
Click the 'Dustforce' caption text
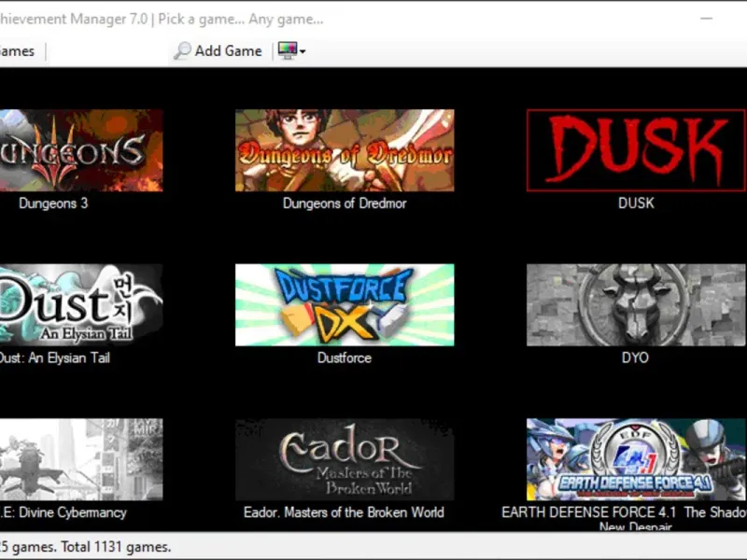[345, 357]
